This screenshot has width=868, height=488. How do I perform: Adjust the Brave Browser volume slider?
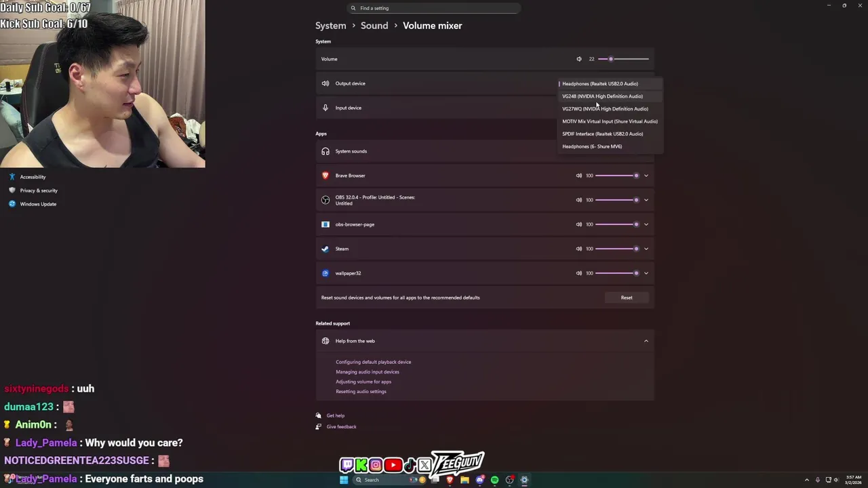617,176
